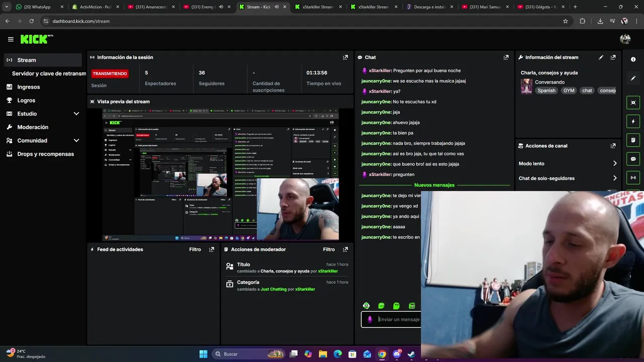This screenshot has height=362, width=644.
Task: Switch to the Descarga e instalación browser tab
Action: tap(429, 7)
